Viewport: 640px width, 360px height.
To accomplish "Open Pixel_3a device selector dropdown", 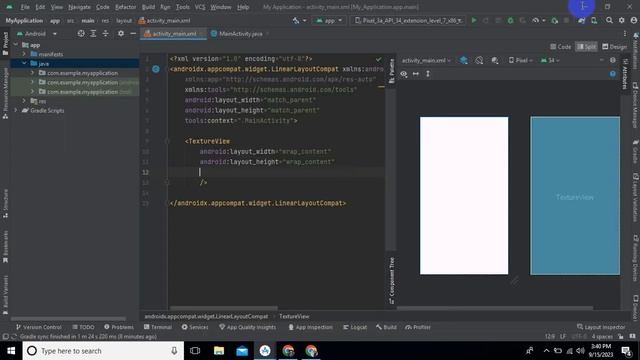I will click(408, 20).
